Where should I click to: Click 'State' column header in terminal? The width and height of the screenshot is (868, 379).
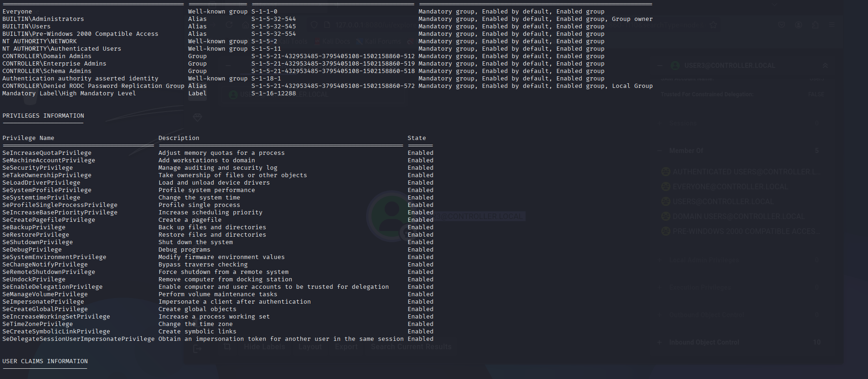coord(417,138)
